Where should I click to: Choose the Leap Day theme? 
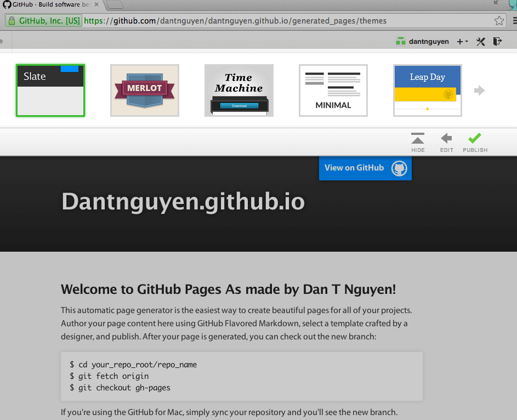[x=428, y=90]
